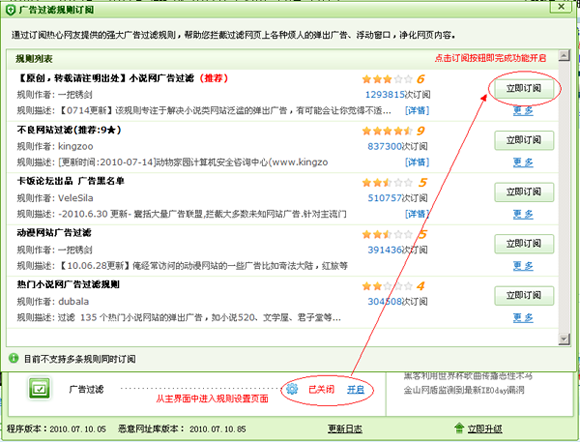The image size is (580, 442).
Task: Click the star rating of 热门小说网 rule
Action: pyautogui.click(x=387, y=286)
